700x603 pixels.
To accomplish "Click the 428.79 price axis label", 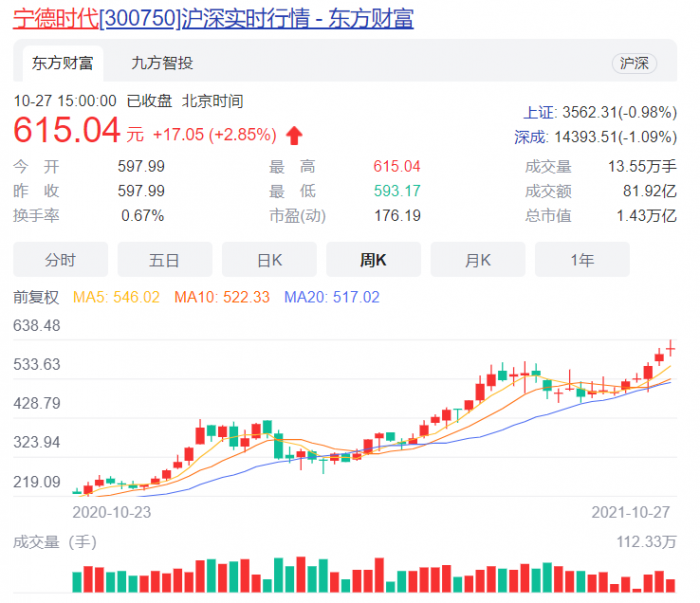I will [37, 403].
